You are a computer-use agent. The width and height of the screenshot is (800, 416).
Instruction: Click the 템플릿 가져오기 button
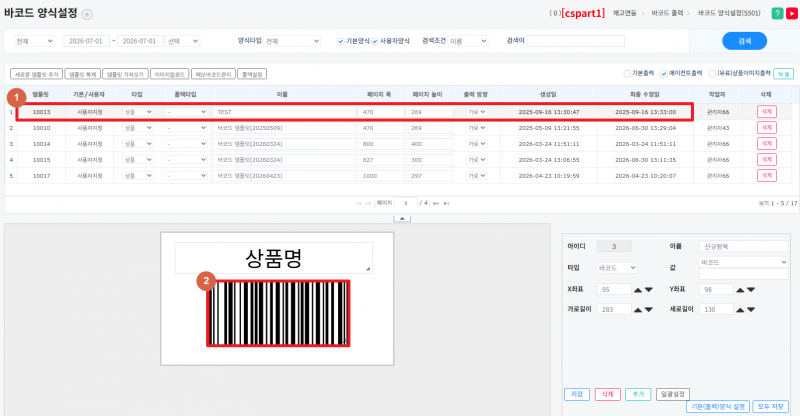point(126,75)
